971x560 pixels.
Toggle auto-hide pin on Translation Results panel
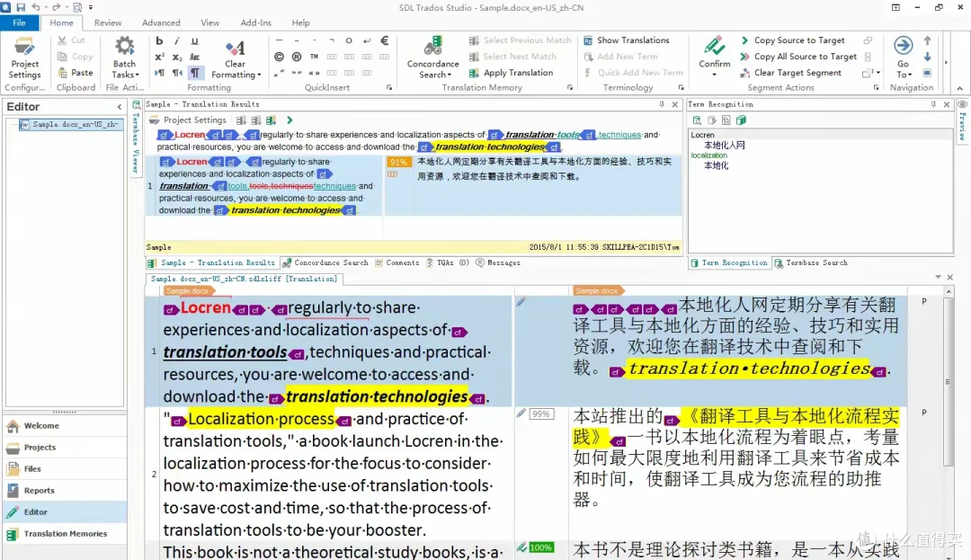click(x=662, y=104)
